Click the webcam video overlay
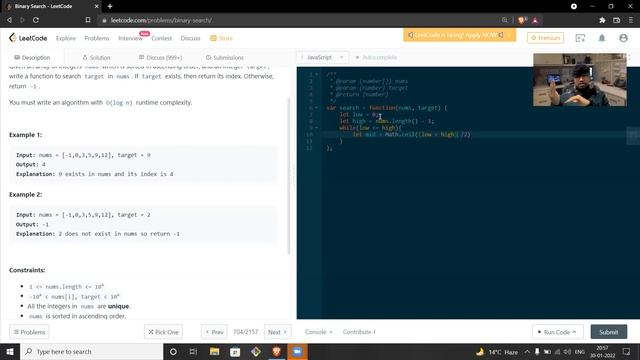 580,80
